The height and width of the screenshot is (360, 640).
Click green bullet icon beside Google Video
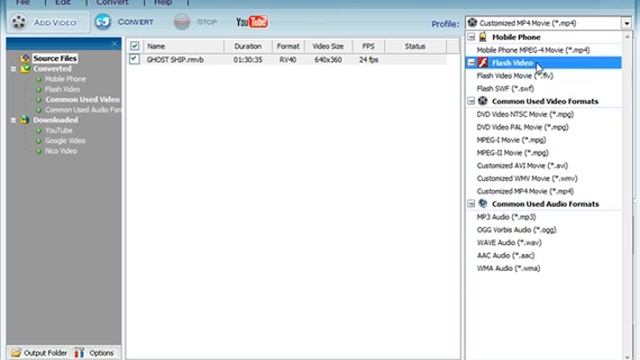click(x=39, y=141)
